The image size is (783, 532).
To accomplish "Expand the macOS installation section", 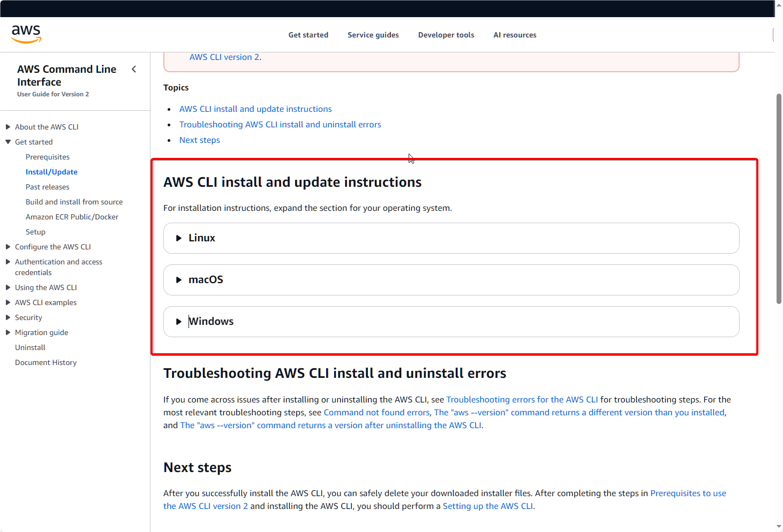I will pos(206,280).
